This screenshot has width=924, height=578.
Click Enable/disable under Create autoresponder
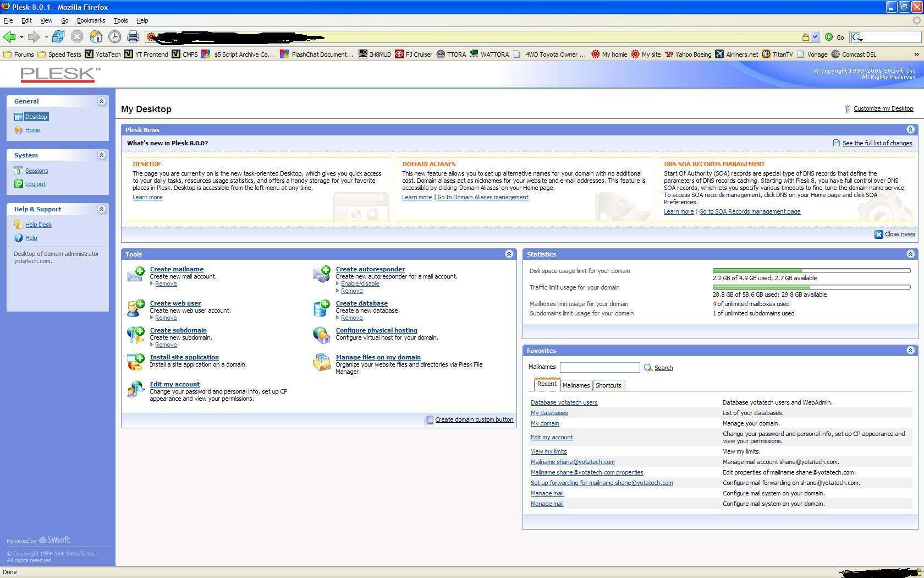[360, 283]
